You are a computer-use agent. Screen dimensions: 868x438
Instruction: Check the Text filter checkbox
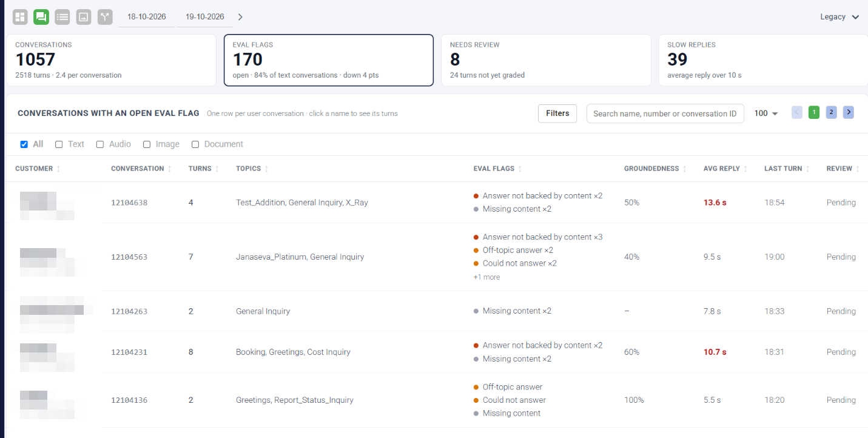coord(59,144)
